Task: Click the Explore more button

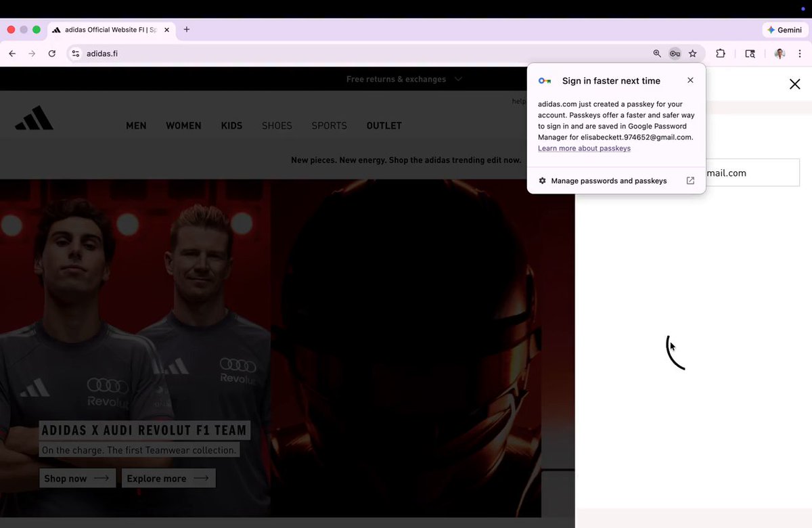Action: (x=168, y=478)
